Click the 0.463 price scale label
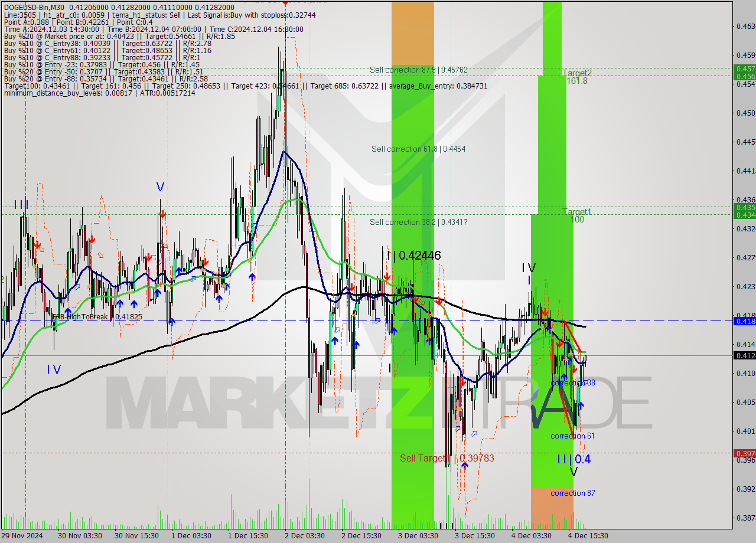 click(x=745, y=26)
